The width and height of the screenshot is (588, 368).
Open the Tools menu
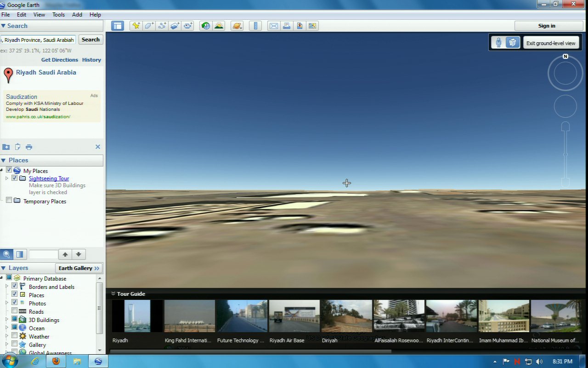point(58,15)
